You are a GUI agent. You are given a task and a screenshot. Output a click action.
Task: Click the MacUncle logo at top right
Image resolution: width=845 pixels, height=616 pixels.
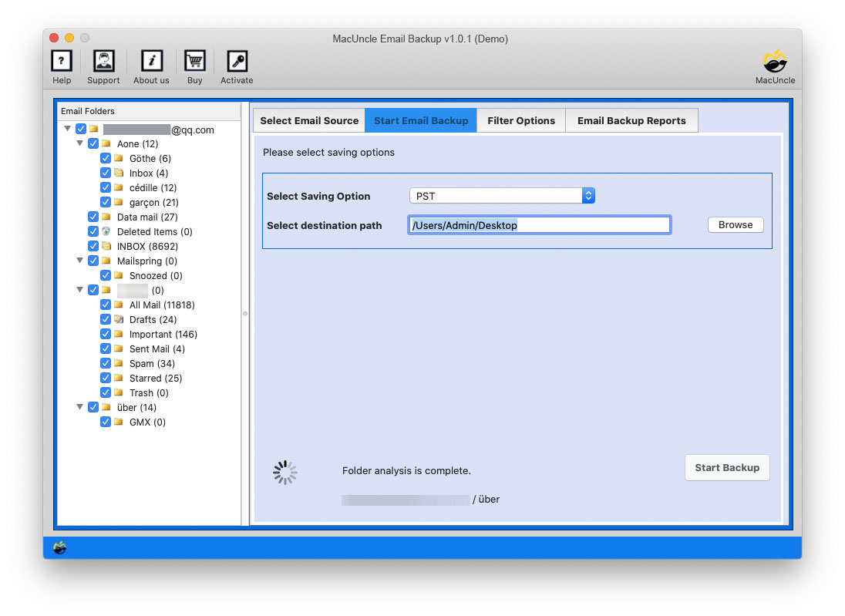(774, 60)
